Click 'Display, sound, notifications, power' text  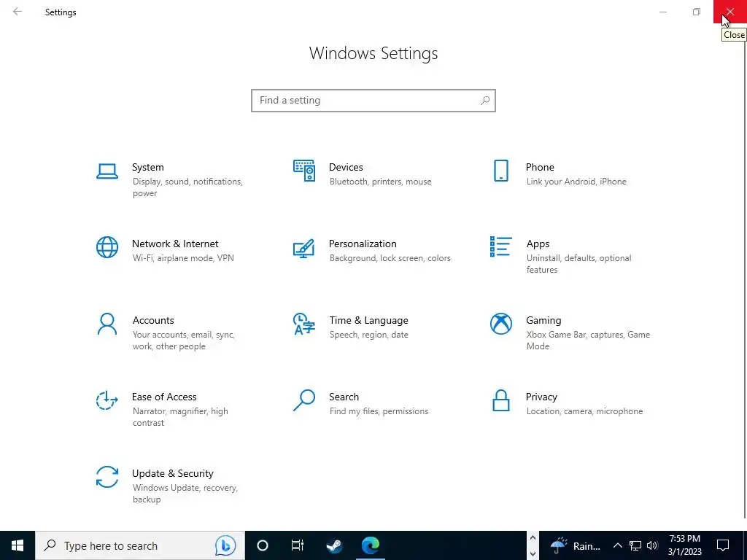(x=187, y=187)
